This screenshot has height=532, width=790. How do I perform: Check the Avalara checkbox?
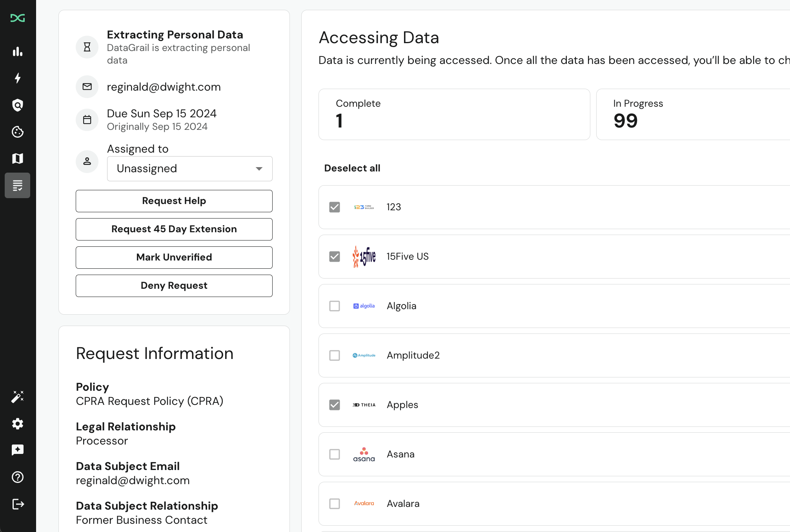point(335,504)
